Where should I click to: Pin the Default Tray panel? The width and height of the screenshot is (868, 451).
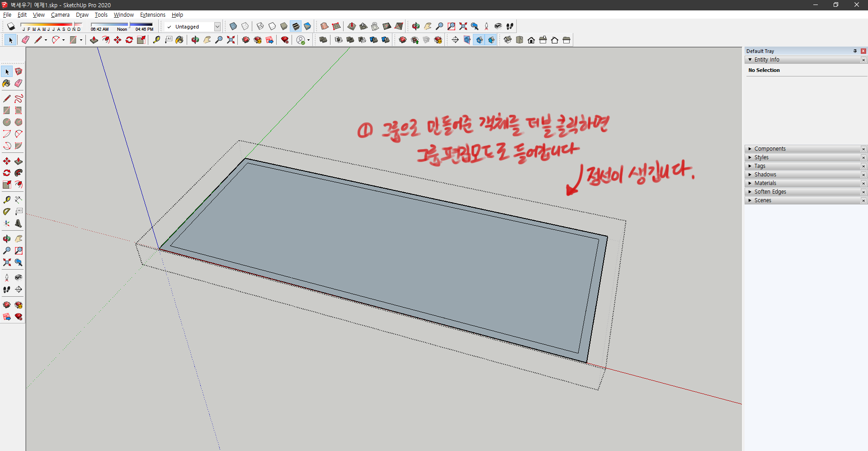(855, 51)
